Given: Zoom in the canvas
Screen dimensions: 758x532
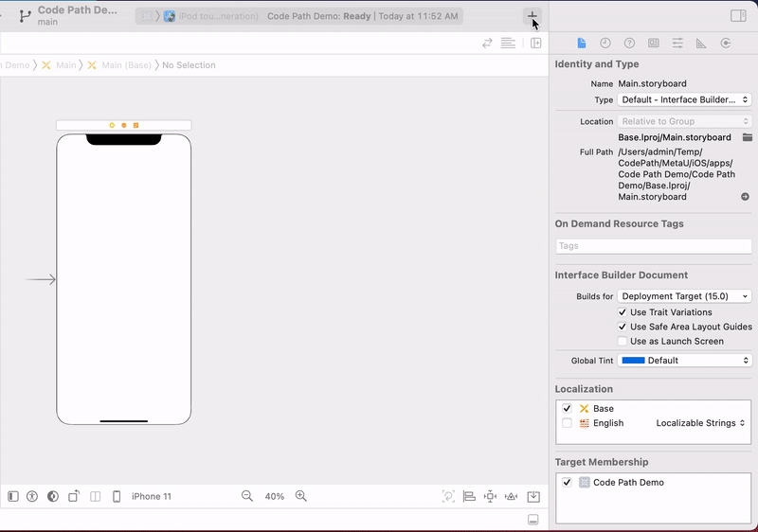Looking at the screenshot, I should click(301, 496).
